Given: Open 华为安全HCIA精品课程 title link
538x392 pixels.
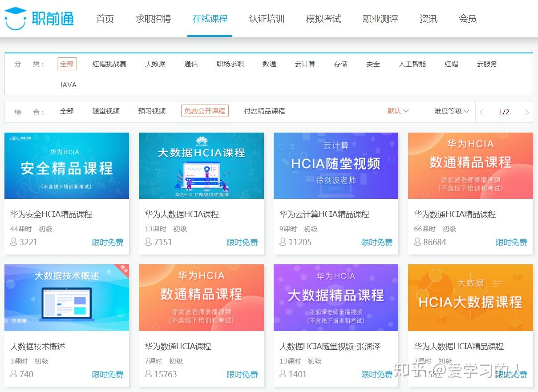Looking at the screenshot, I should tap(51, 214).
